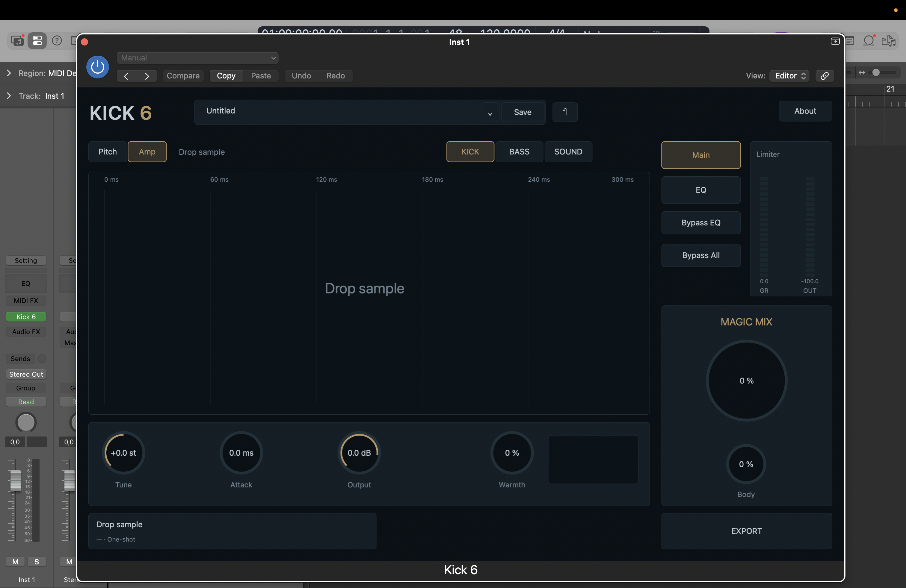Click the Magic Mix large knob

(746, 381)
